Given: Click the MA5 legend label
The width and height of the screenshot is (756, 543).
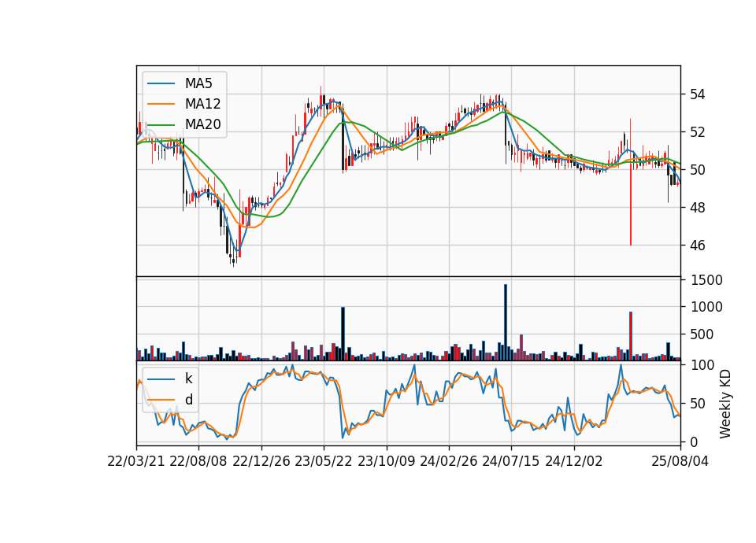Looking at the screenshot, I should pyautogui.click(x=198, y=83).
